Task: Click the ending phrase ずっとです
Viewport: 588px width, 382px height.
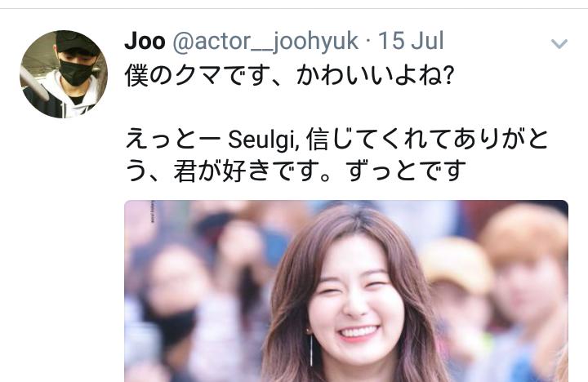Action: click(406, 171)
